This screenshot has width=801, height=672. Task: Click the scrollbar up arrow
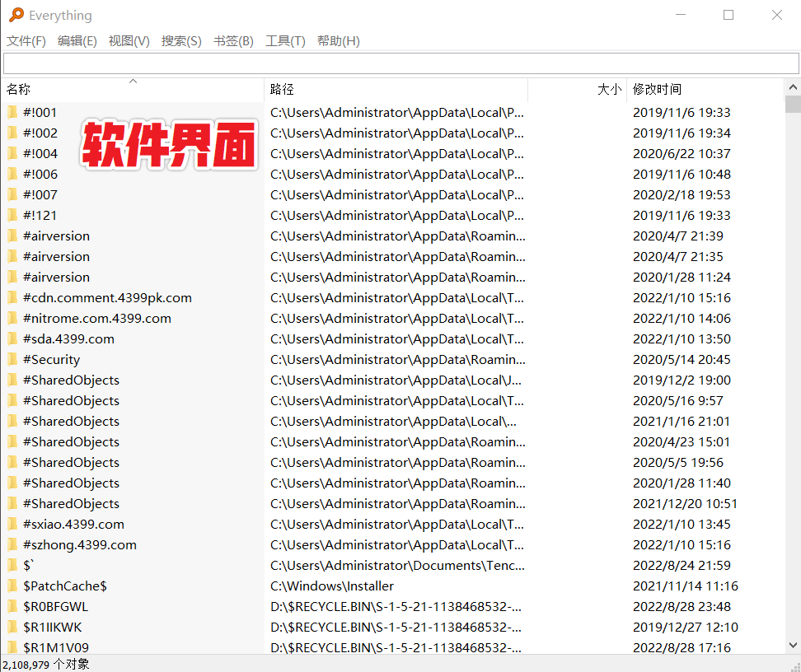(x=793, y=86)
